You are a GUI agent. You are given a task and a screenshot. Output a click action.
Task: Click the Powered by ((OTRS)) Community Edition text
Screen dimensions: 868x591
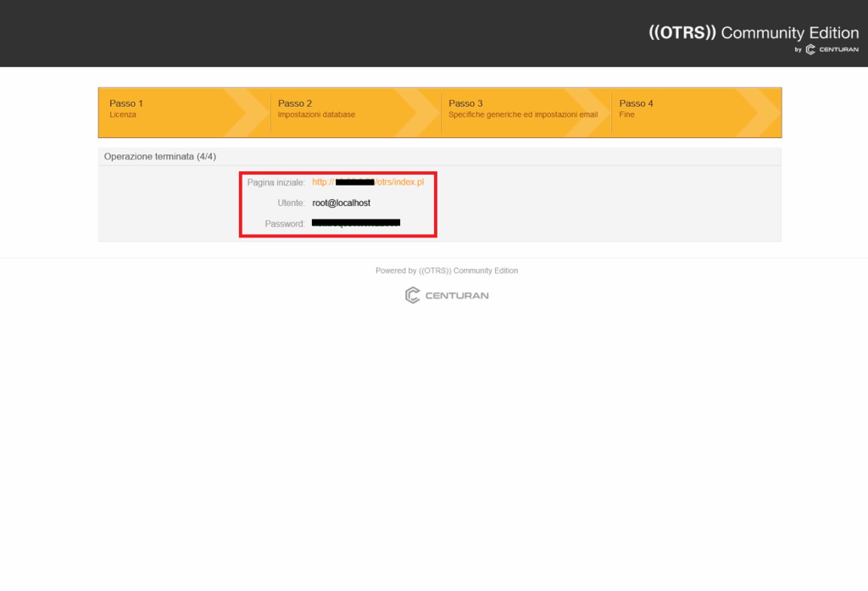[447, 270]
